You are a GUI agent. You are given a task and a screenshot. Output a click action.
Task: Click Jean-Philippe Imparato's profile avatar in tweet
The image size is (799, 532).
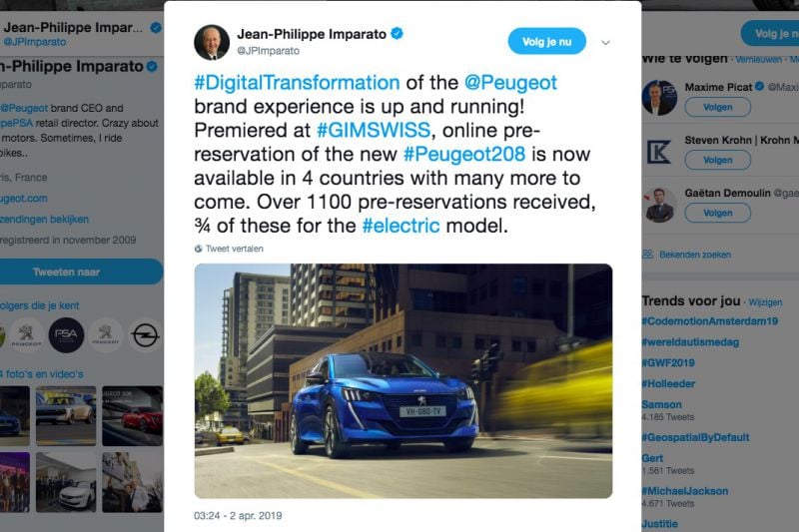tap(212, 42)
